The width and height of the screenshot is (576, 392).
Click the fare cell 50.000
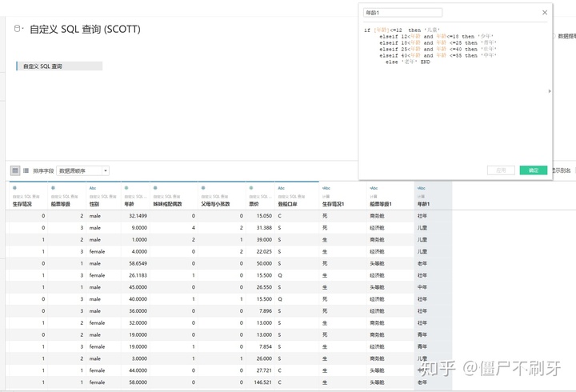click(264, 263)
